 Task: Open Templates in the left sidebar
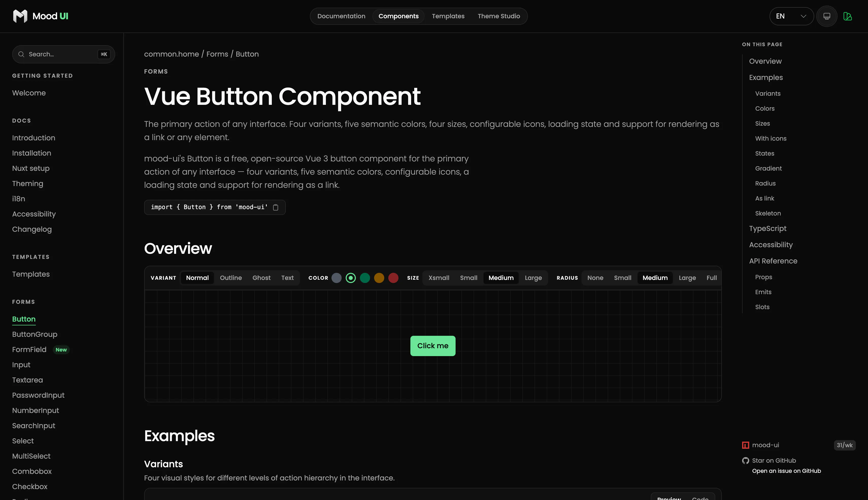(x=31, y=274)
